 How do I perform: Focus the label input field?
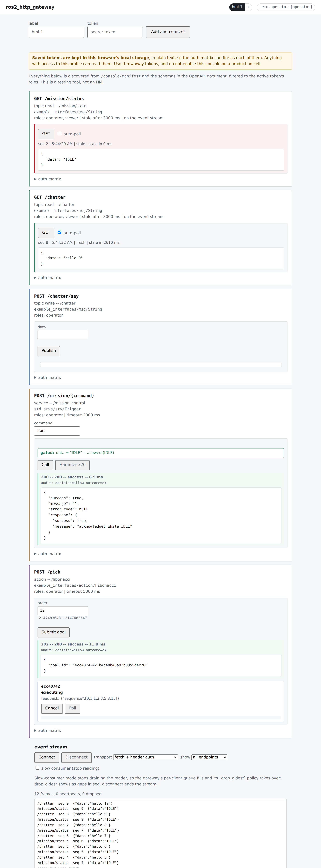click(56, 32)
